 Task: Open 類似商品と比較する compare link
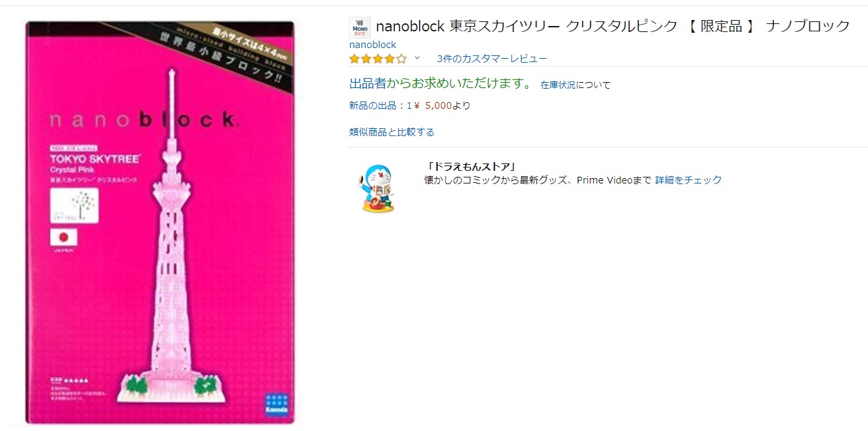[392, 132]
